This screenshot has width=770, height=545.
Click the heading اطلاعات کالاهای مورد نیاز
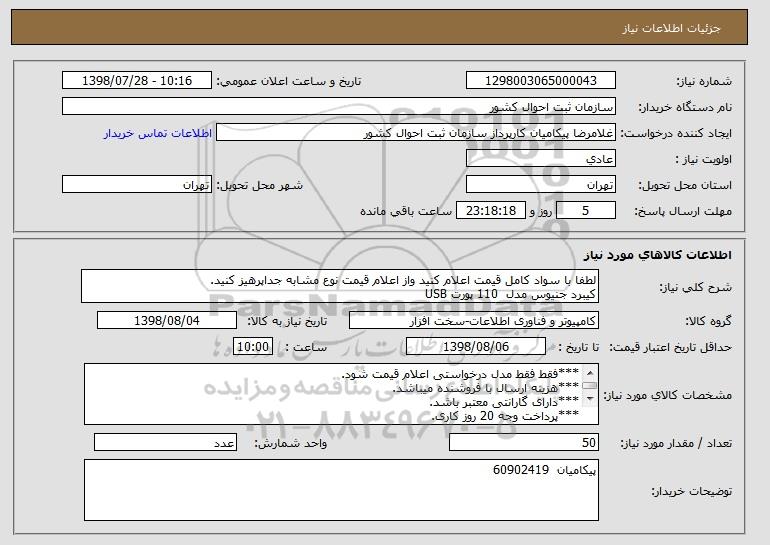658,255
